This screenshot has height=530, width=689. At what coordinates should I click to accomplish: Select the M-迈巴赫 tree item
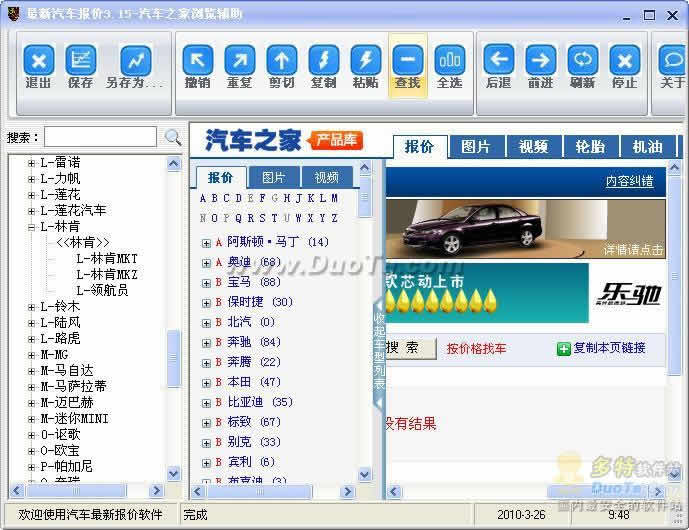point(67,403)
